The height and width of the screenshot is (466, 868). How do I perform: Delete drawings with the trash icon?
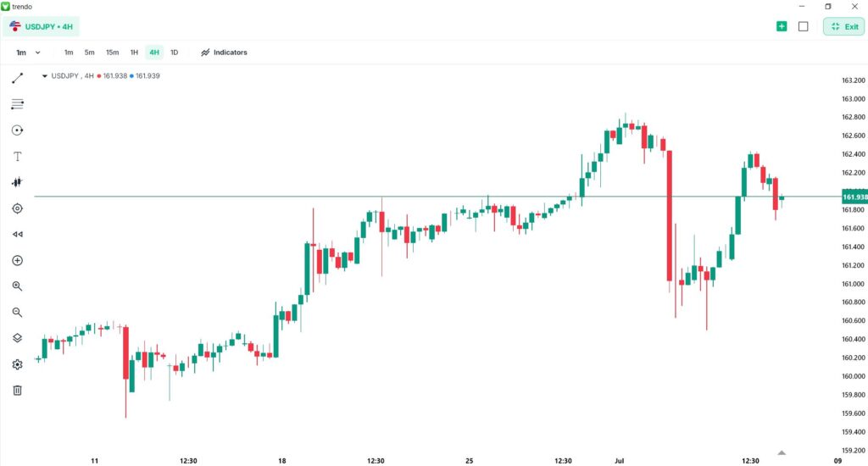pyautogui.click(x=17, y=391)
